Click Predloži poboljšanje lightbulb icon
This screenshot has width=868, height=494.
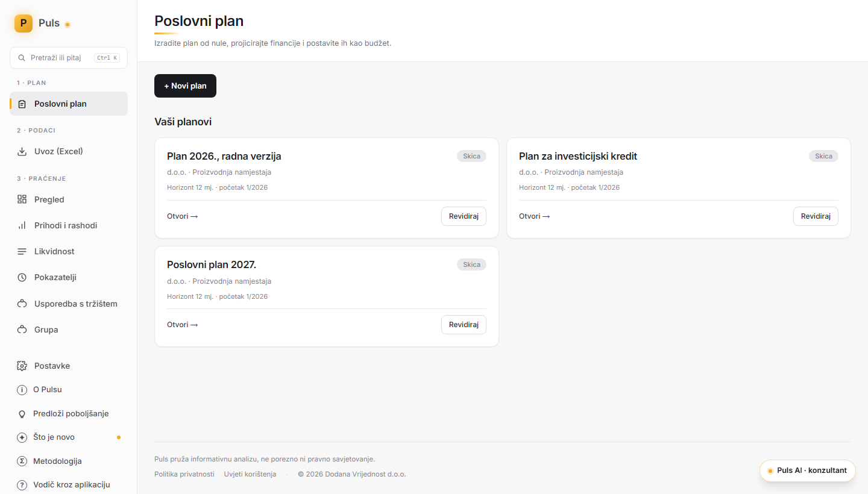coord(22,414)
